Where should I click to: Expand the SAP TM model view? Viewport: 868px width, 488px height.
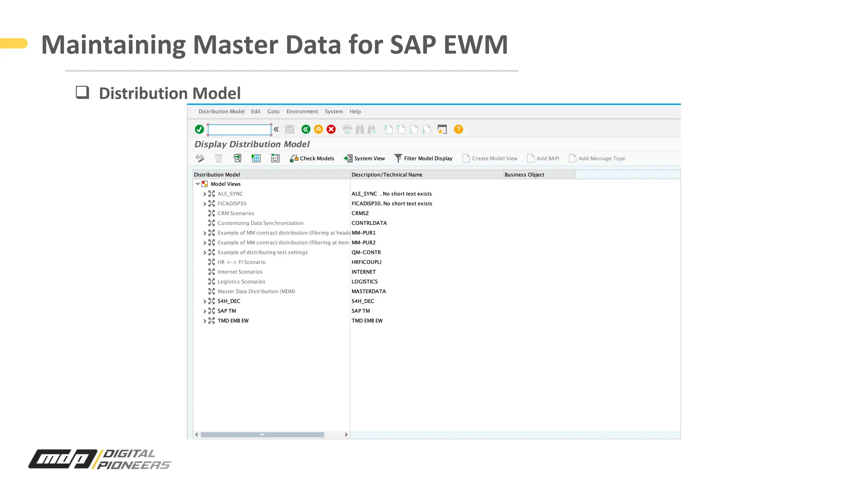205,311
